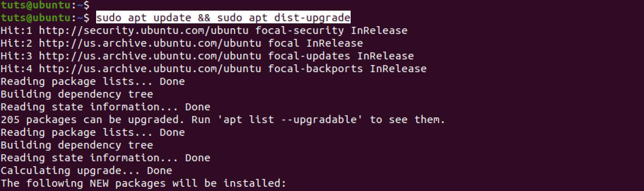
Task: Open the archive URL on Hit:3 line
Action: [150, 56]
